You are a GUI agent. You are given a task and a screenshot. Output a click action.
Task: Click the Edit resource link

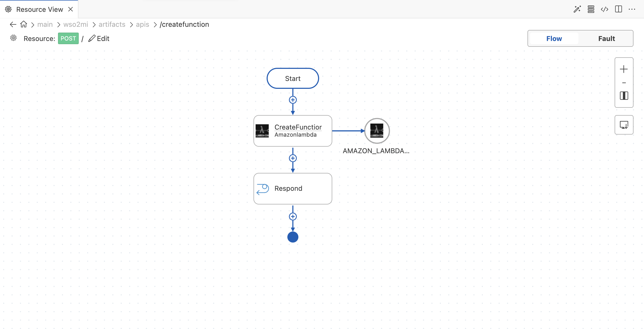[99, 38]
